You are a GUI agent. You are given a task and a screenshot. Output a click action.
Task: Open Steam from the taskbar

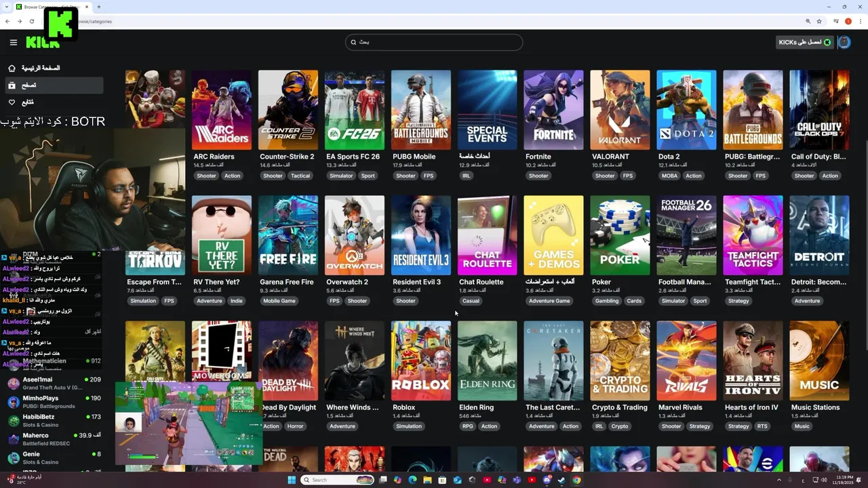561,480
